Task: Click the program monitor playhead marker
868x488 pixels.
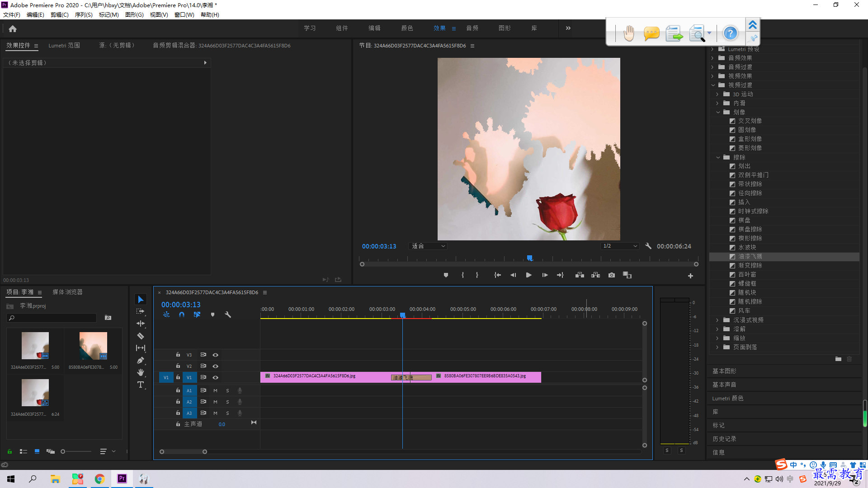Action: (x=530, y=258)
